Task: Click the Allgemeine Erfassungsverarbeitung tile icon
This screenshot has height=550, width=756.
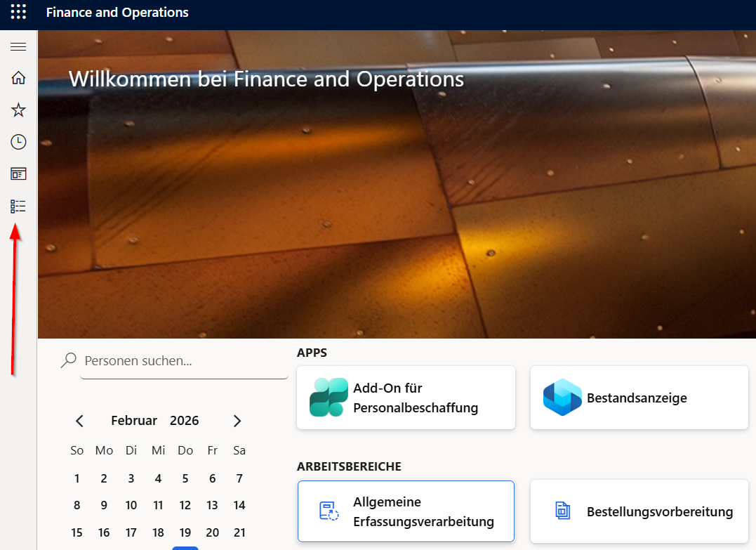Action: point(329,511)
